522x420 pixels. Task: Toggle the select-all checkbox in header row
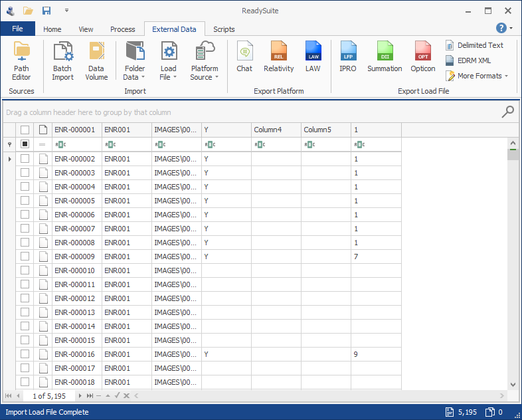point(25,130)
